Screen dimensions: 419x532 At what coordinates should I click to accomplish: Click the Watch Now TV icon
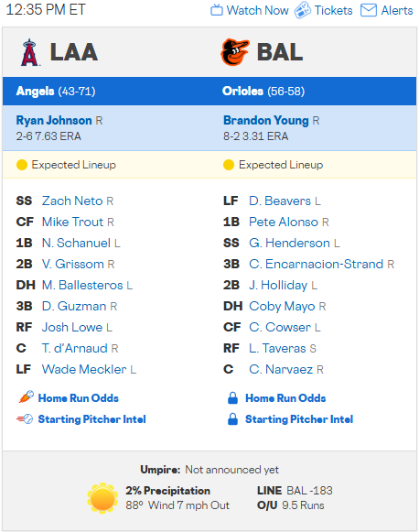216,10
